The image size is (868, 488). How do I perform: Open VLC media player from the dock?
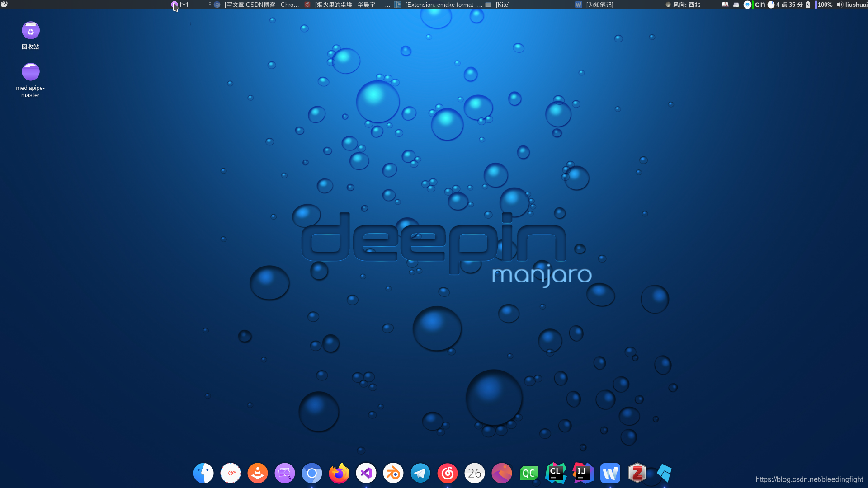pos(258,473)
